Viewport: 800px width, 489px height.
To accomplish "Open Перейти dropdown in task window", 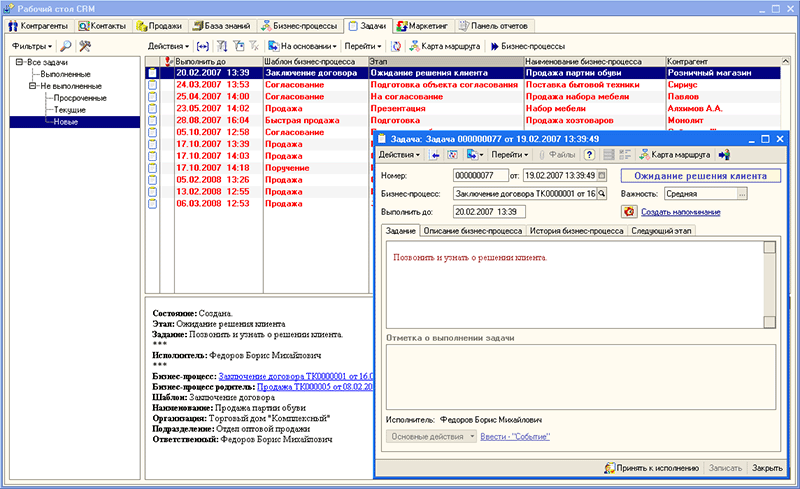I will [x=510, y=155].
